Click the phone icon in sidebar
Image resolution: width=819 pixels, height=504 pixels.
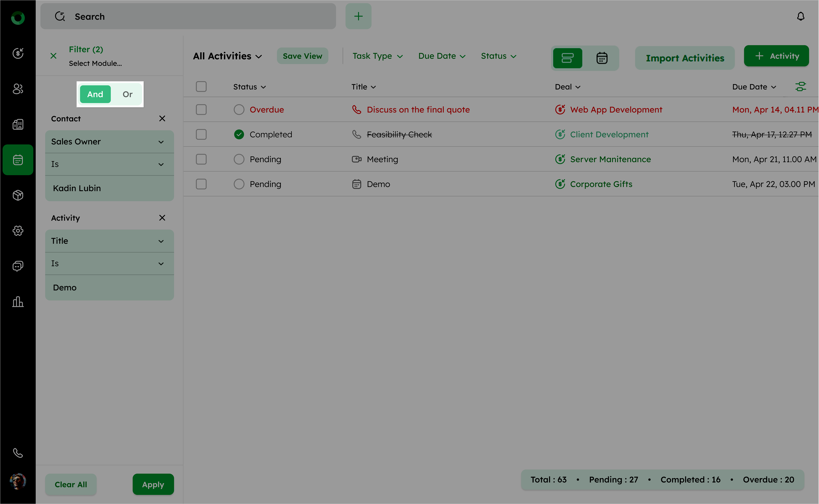point(18,453)
